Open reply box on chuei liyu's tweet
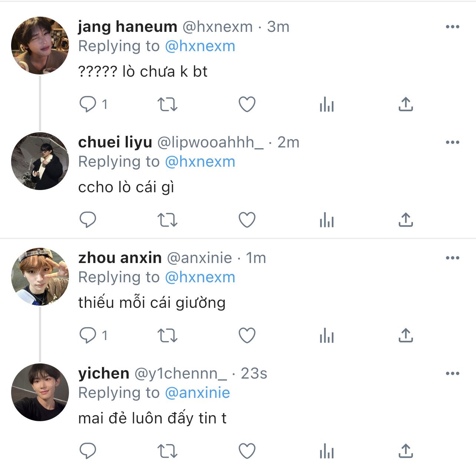Image resolution: width=476 pixels, height=466 pixels. tap(88, 220)
